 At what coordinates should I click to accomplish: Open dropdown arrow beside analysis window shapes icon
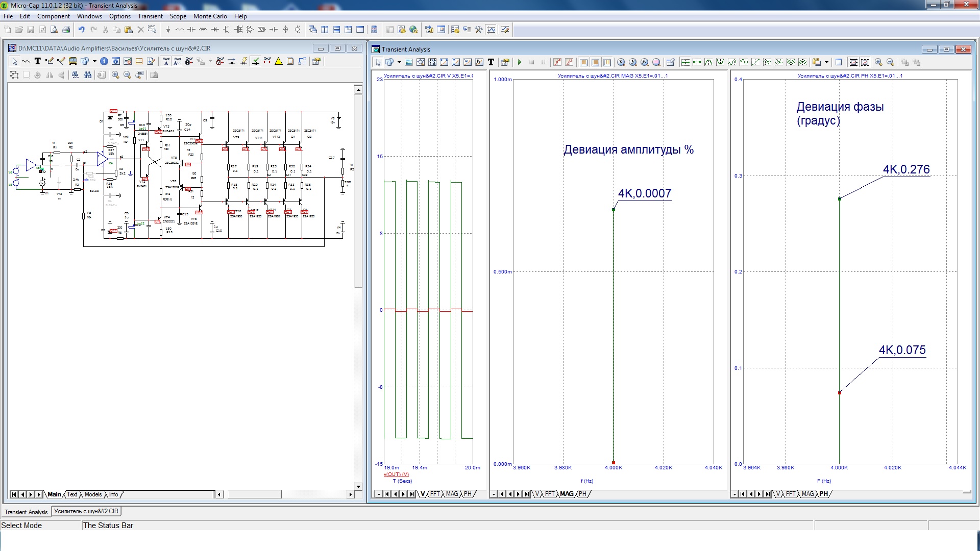tap(399, 62)
